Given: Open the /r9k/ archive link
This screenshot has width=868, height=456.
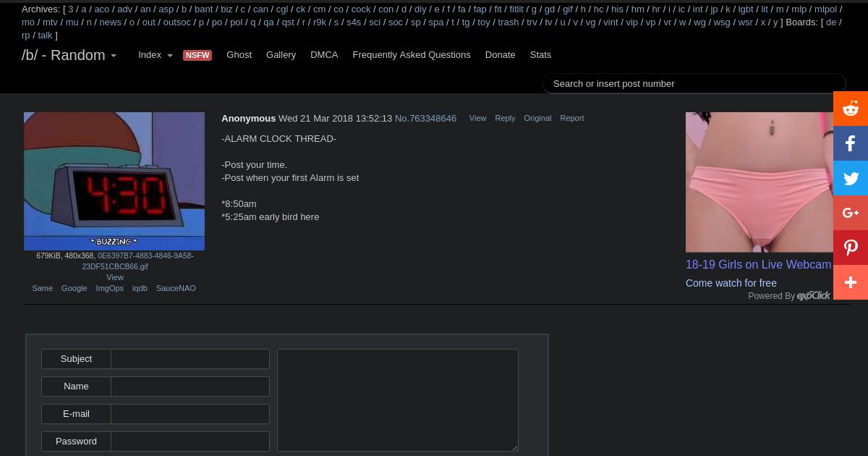Looking at the screenshot, I should coord(320,22).
